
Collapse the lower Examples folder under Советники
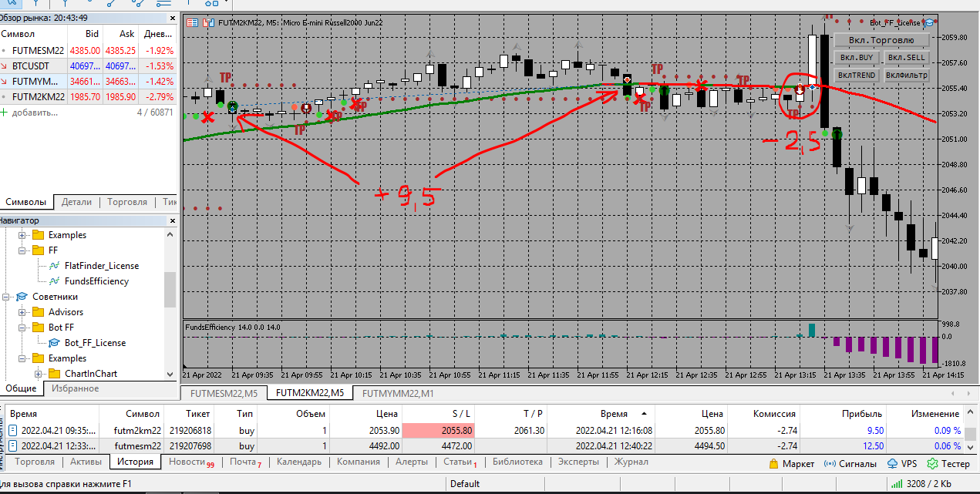point(22,358)
